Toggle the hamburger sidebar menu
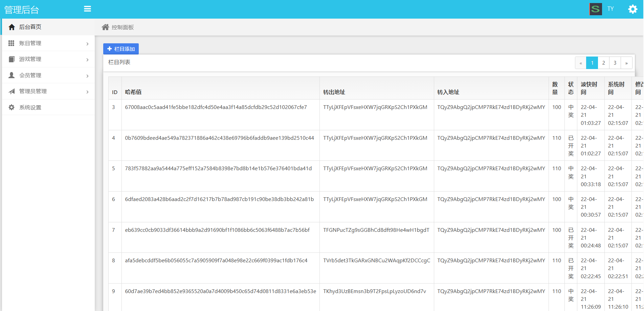Image resolution: width=644 pixels, height=311 pixels. [87, 9]
